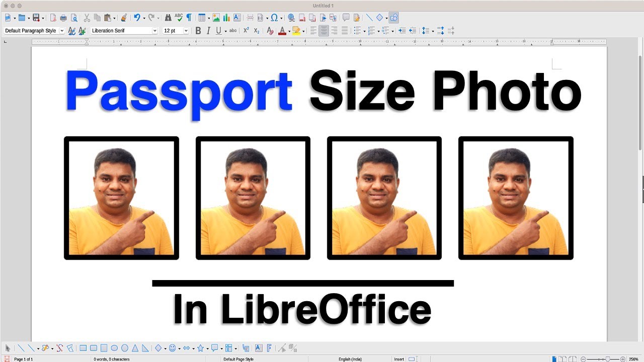Open the Default Paragraph Style dropdown

point(62,31)
